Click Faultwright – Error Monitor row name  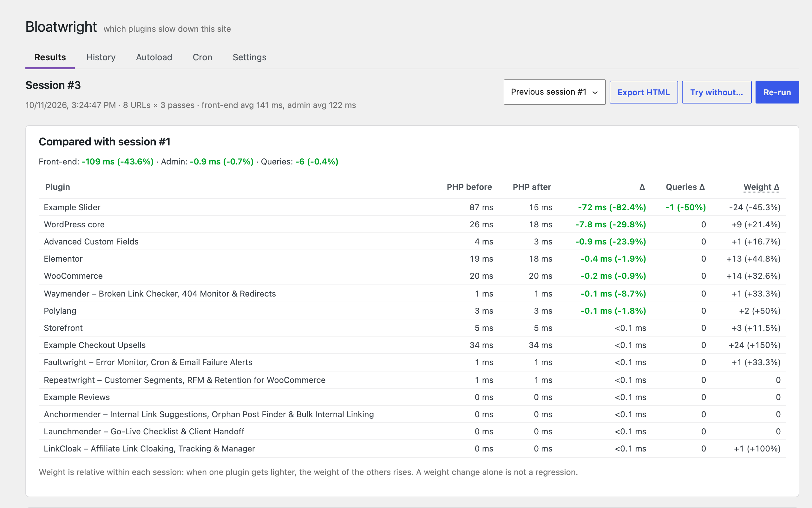pos(148,362)
